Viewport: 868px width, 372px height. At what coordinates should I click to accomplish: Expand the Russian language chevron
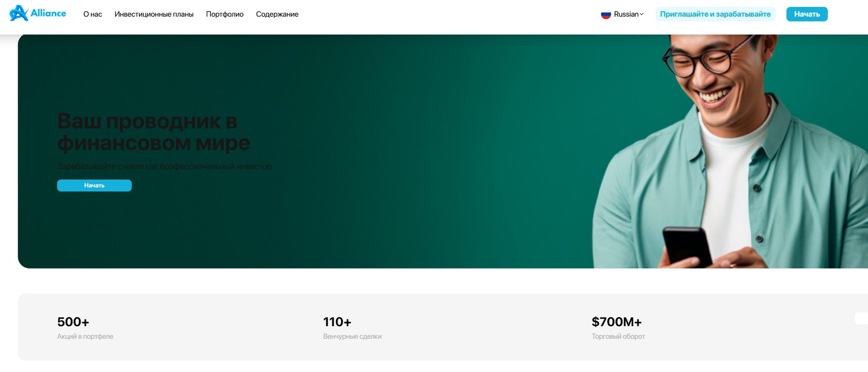click(x=642, y=14)
